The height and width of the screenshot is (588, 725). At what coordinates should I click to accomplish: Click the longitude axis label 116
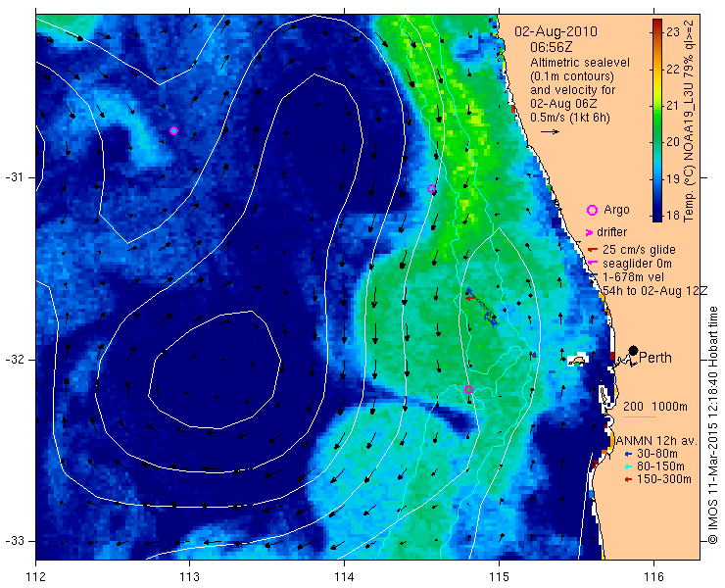653,577
